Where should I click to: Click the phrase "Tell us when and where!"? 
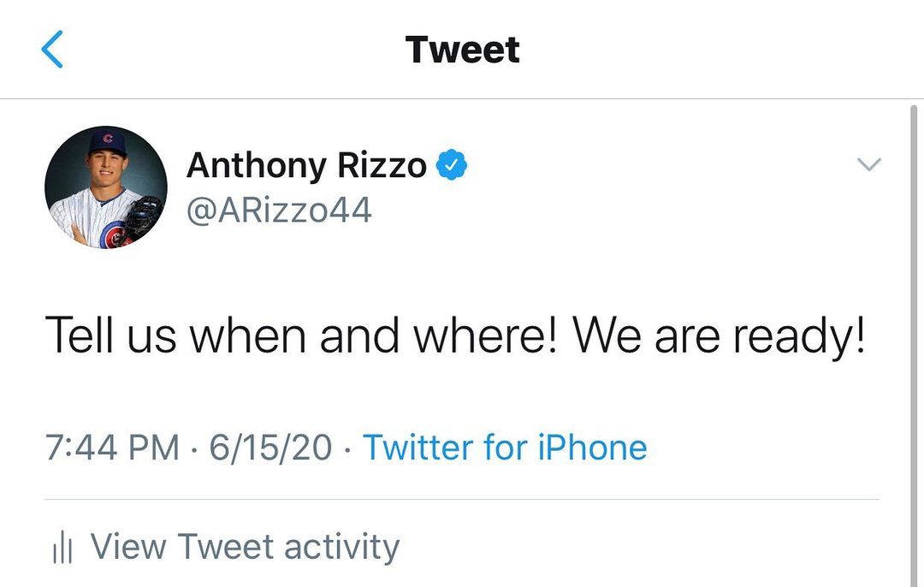(301, 335)
